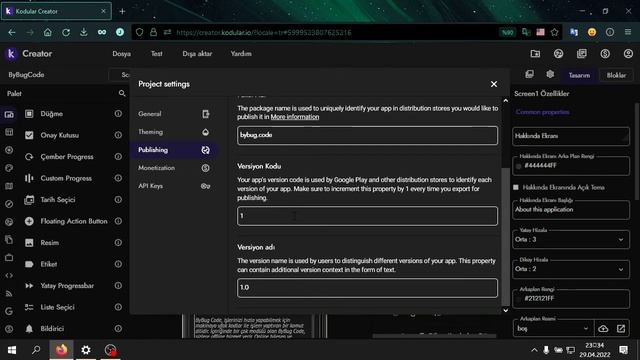Open the Yardım menu

tap(241, 54)
